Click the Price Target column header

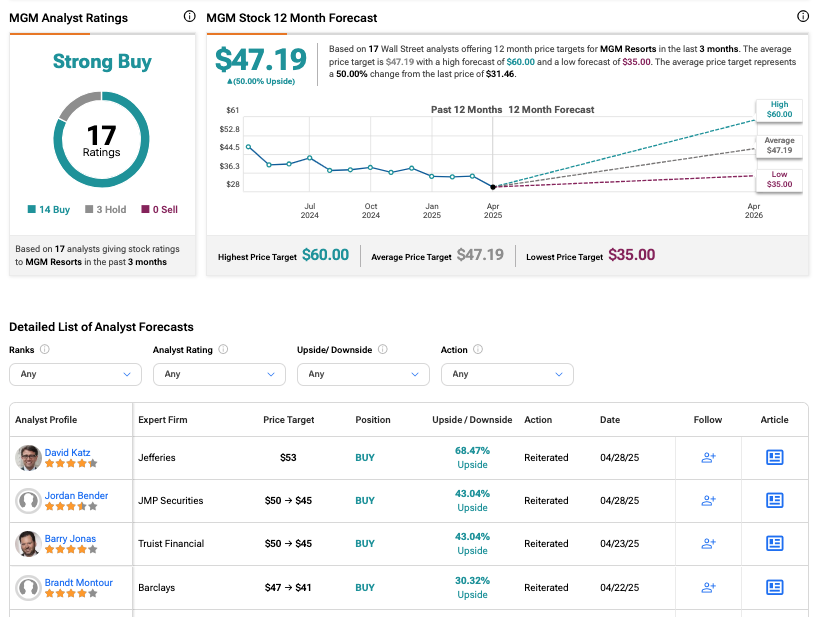(x=289, y=419)
